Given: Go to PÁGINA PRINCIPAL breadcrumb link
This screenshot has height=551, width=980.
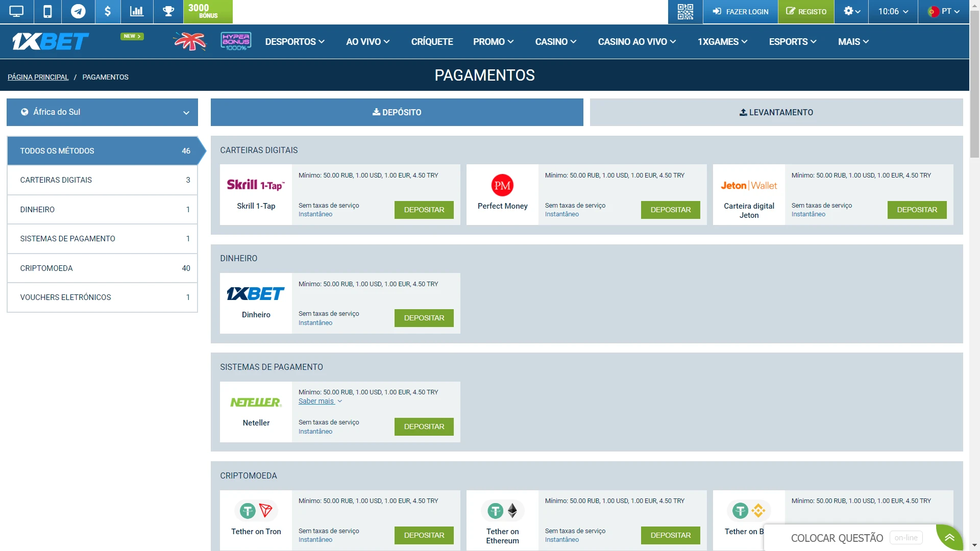Looking at the screenshot, I should click(38, 77).
